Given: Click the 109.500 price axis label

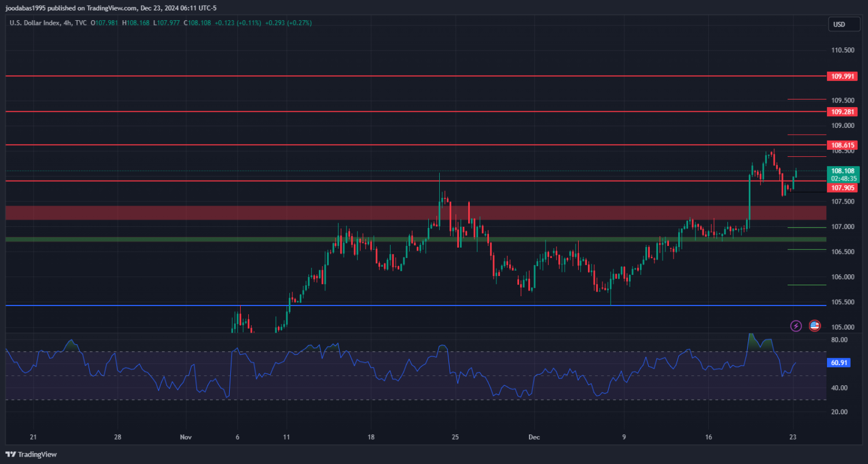Looking at the screenshot, I should click(843, 100).
